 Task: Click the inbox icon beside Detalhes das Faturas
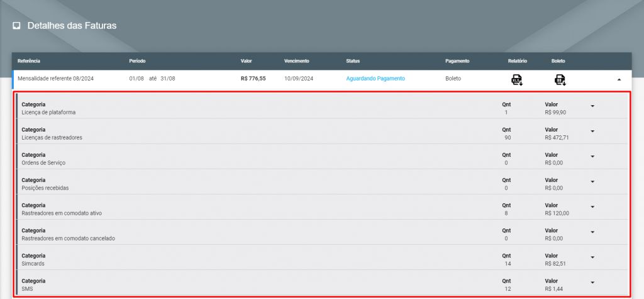pyautogui.click(x=16, y=26)
